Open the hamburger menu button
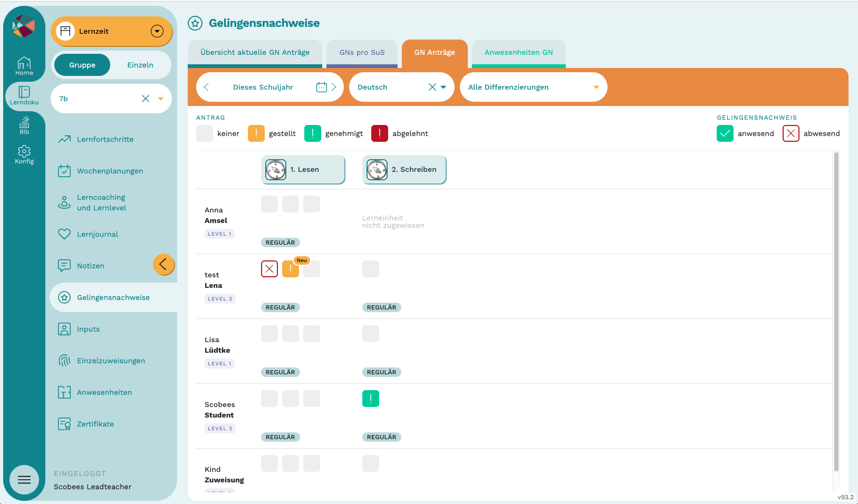858x504 pixels. [24, 480]
